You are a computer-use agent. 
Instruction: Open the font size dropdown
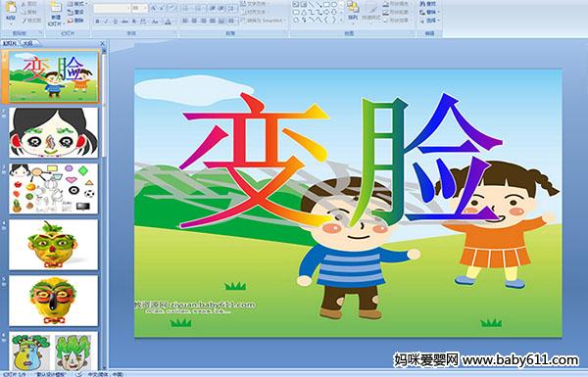coord(139,8)
